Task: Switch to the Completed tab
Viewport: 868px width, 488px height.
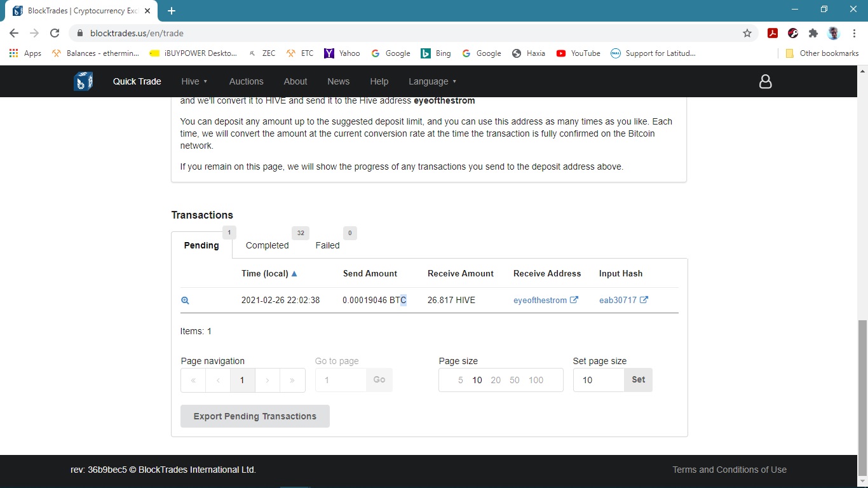Action: [267, 245]
